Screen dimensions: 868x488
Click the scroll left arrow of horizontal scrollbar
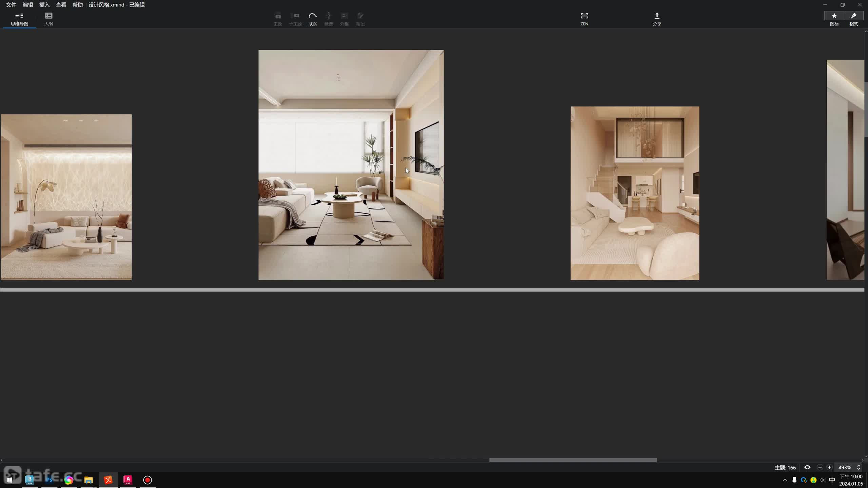tap(2, 460)
